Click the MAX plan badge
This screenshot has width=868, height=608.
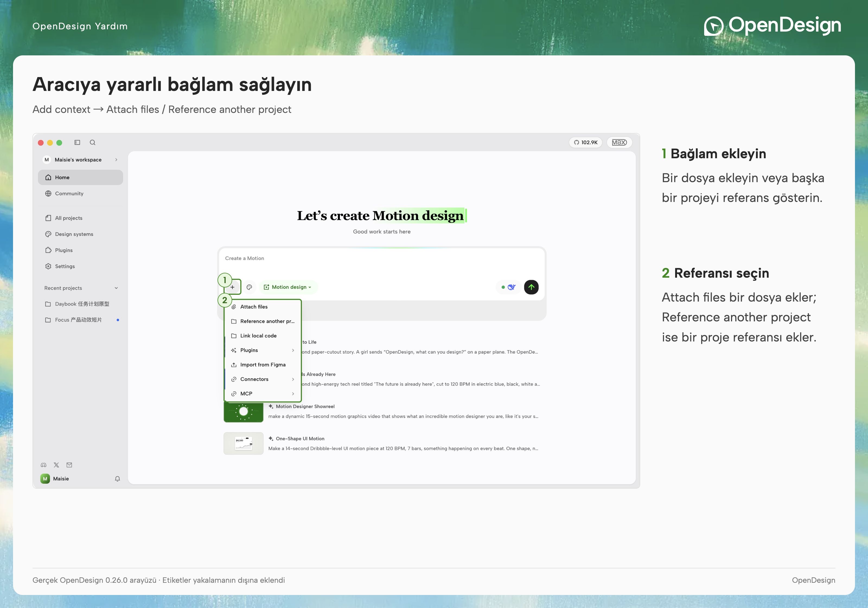coord(619,142)
